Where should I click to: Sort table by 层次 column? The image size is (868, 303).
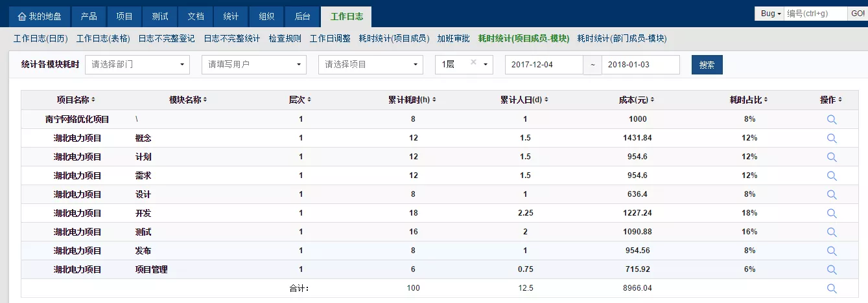point(300,100)
